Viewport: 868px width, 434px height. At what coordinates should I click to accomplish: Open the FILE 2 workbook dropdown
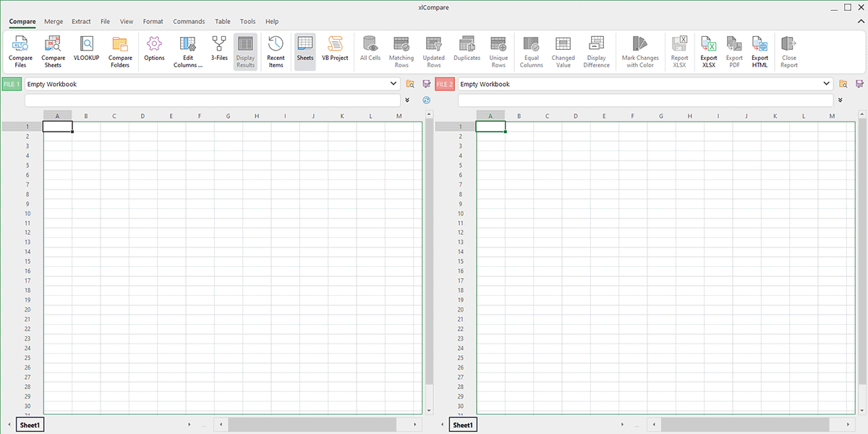pos(827,83)
